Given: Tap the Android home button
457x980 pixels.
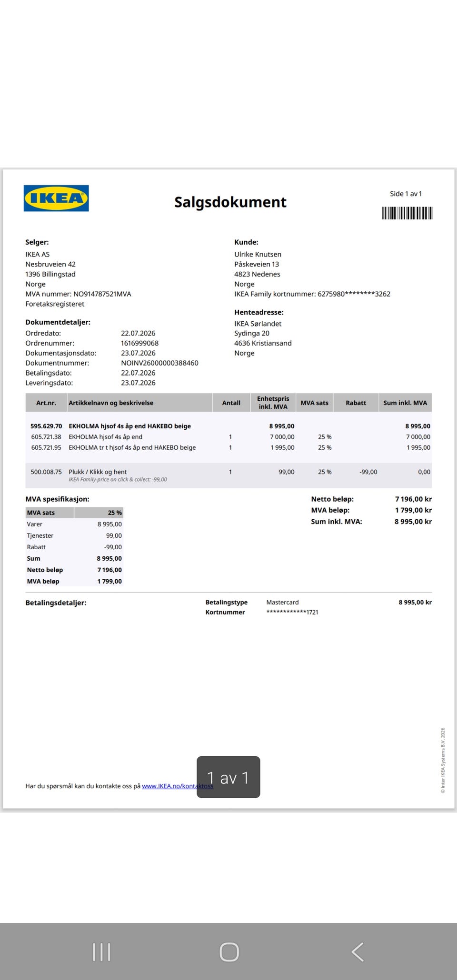Looking at the screenshot, I should pos(229,952).
